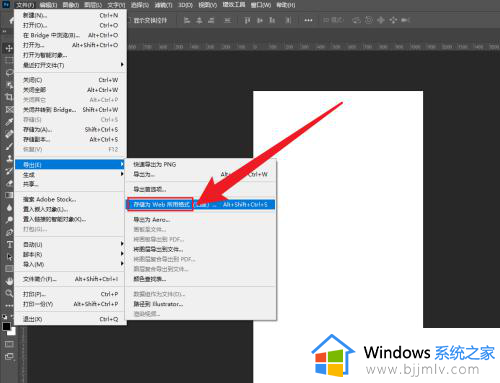Viewport: 500px width, 383px height.
Task: Select the Zoom tool
Action: click(9, 293)
